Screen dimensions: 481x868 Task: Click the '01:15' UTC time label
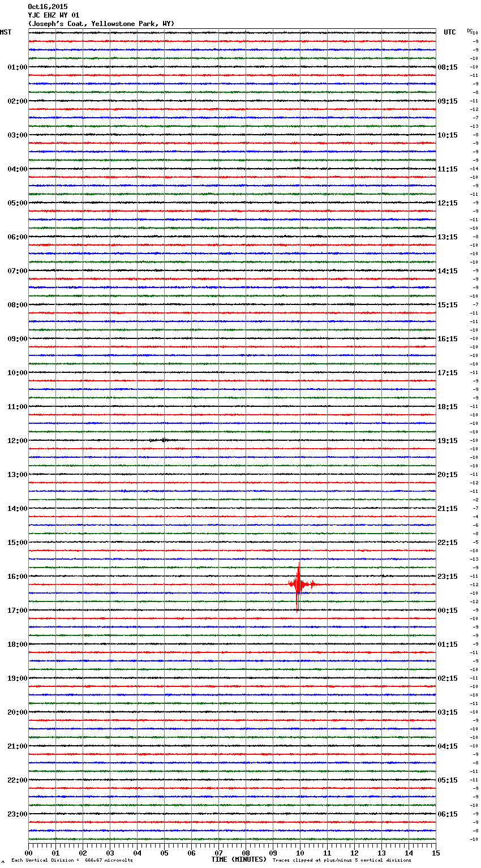(448, 644)
